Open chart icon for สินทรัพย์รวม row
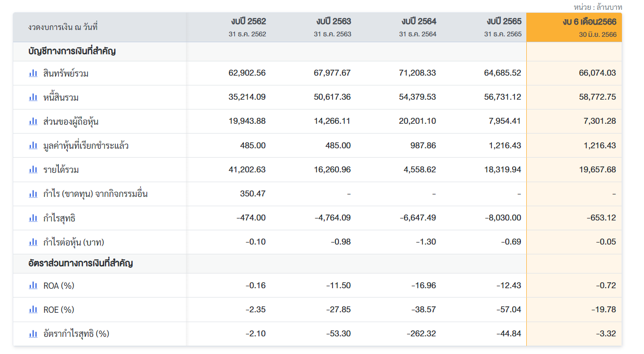 coord(33,73)
